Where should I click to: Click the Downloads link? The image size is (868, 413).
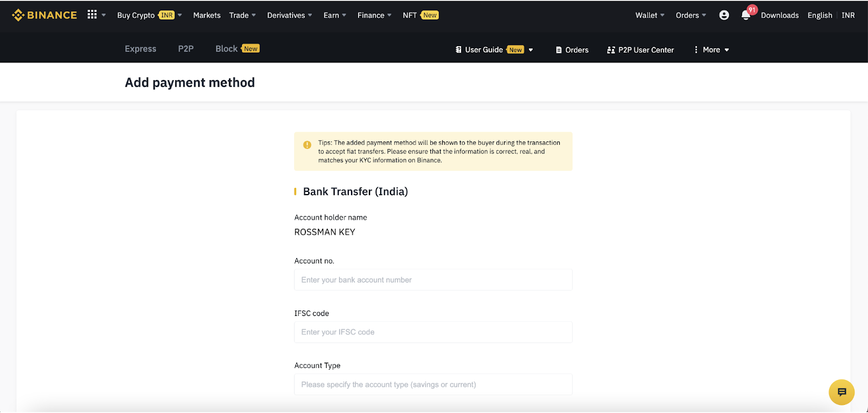[780, 15]
